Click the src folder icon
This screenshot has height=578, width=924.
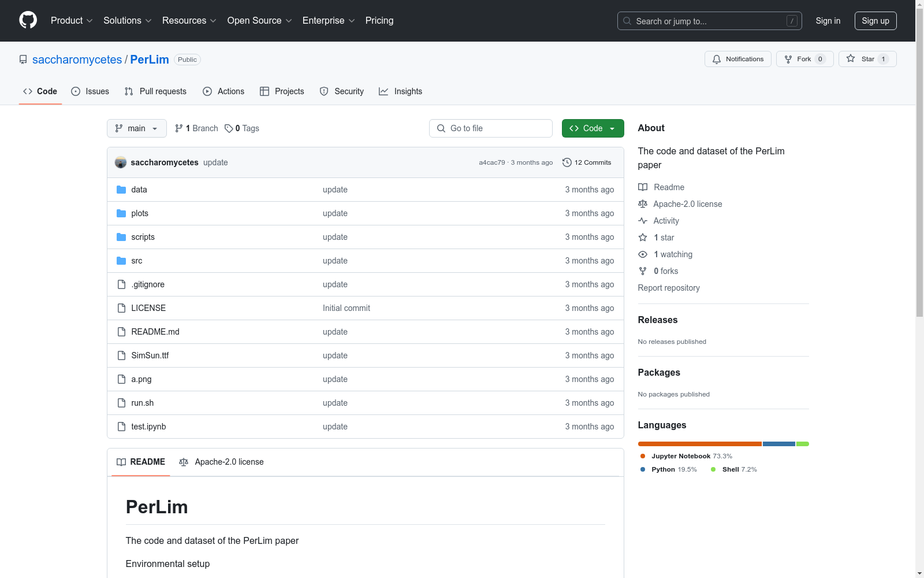pyautogui.click(x=121, y=261)
